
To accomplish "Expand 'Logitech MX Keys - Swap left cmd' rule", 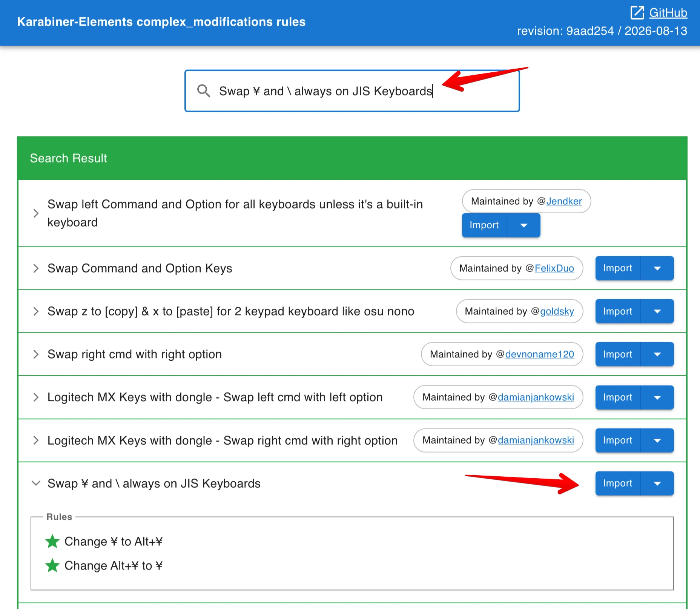I will 36,397.
